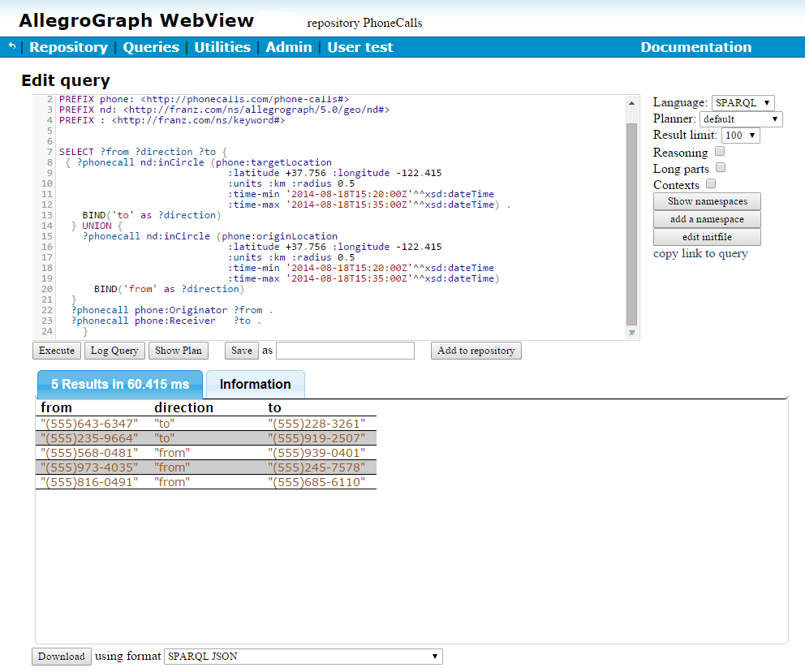Screen dimensions: 805x672
Task: Check the Contexts checkbox
Action: tap(711, 184)
